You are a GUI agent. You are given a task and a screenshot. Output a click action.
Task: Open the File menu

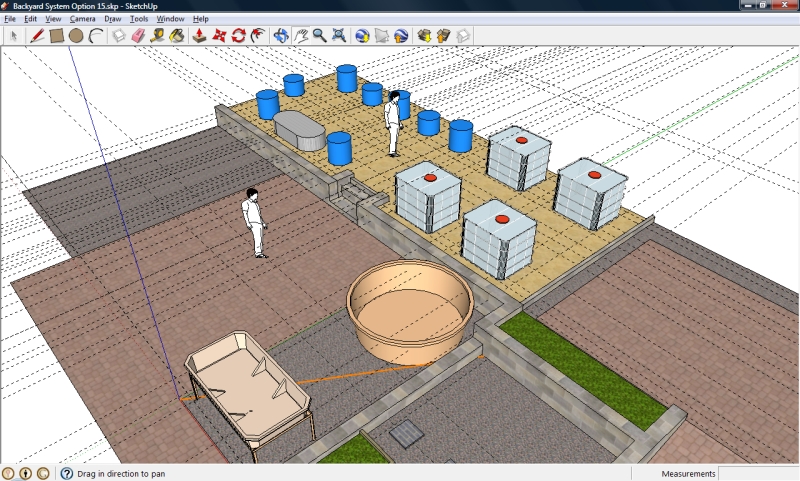point(10,19)
